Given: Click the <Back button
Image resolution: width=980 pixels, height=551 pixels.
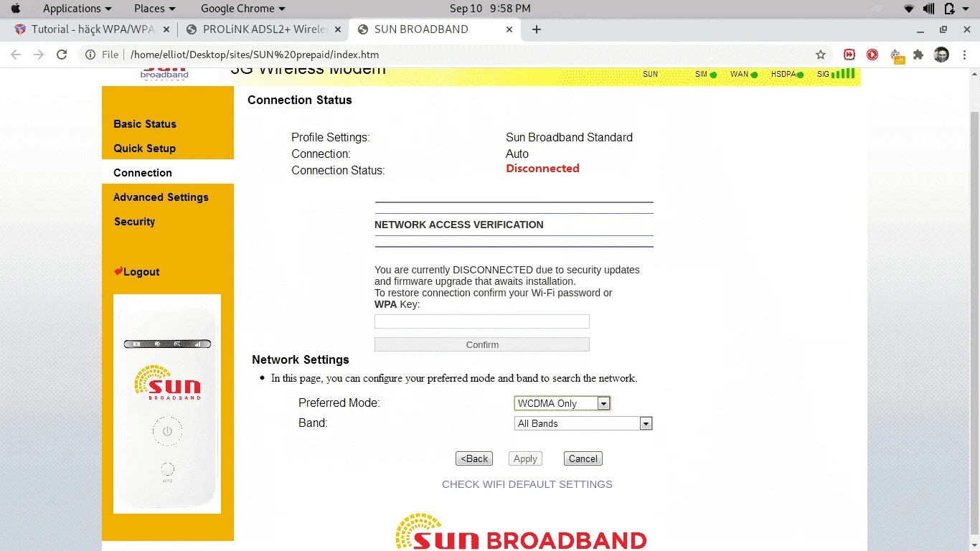Looking at the screenshot, I should 474,458.
